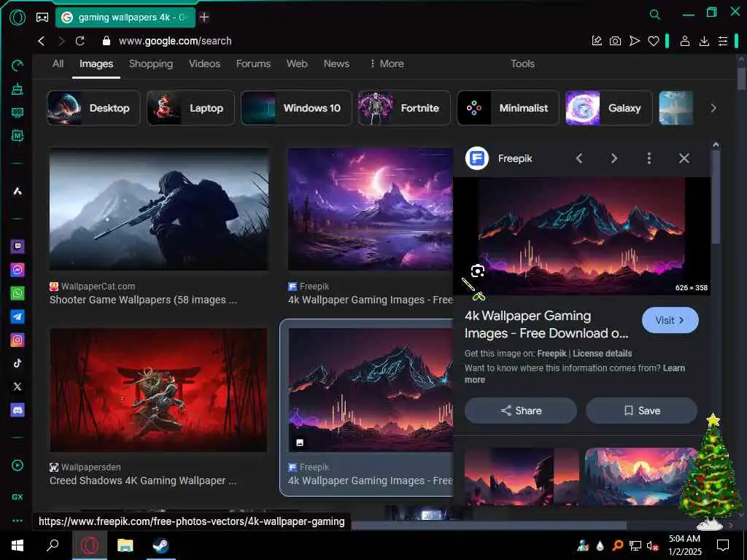Open the snapshot camera icon in address bar
Viewport: 747px width, 560px height.
[615, 41]
